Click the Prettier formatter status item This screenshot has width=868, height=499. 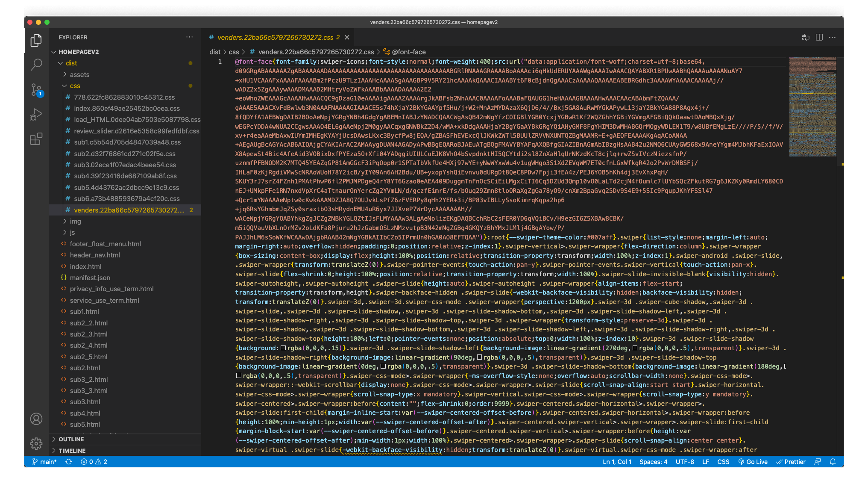coord(791,462)
